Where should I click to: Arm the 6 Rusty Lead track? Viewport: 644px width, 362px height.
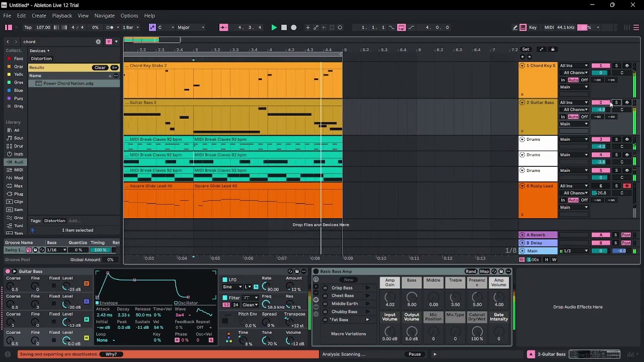[627, 186]
